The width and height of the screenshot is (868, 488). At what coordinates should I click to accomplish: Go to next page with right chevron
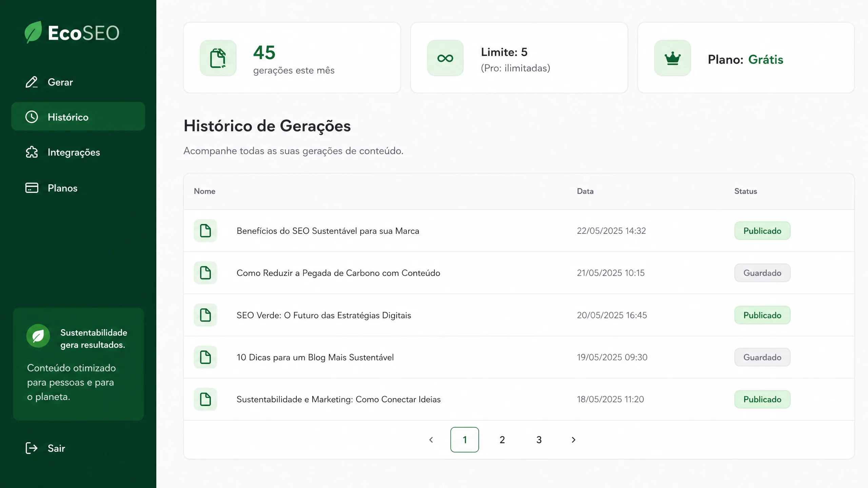(573, 440)
